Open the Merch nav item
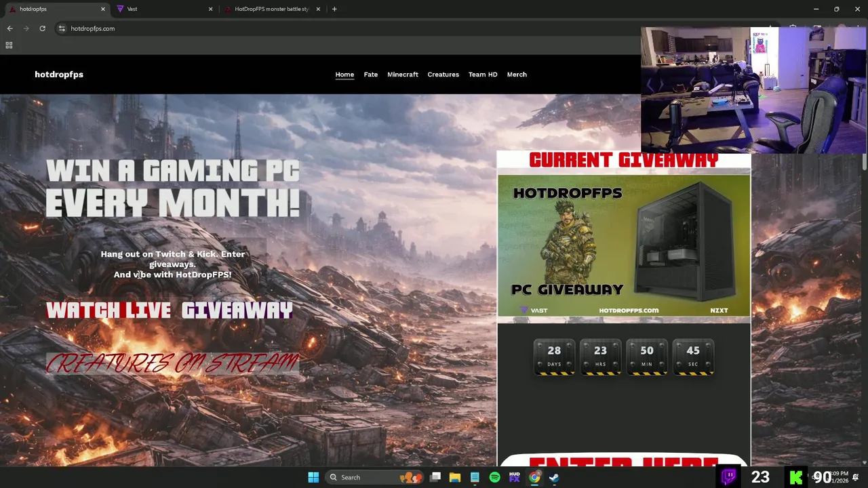 (x=517, y=75)
